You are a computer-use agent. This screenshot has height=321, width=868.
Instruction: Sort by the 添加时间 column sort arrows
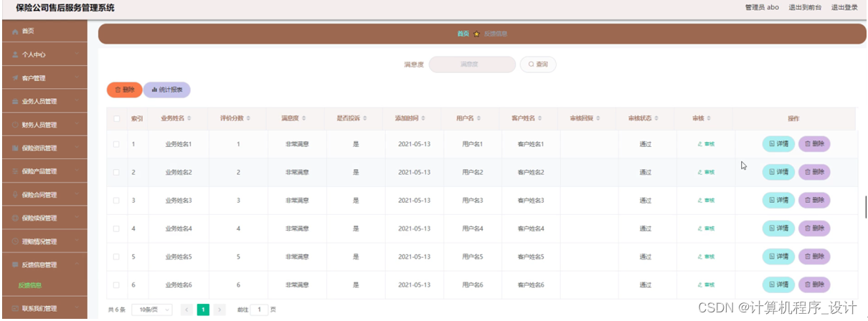click(425, 118)
